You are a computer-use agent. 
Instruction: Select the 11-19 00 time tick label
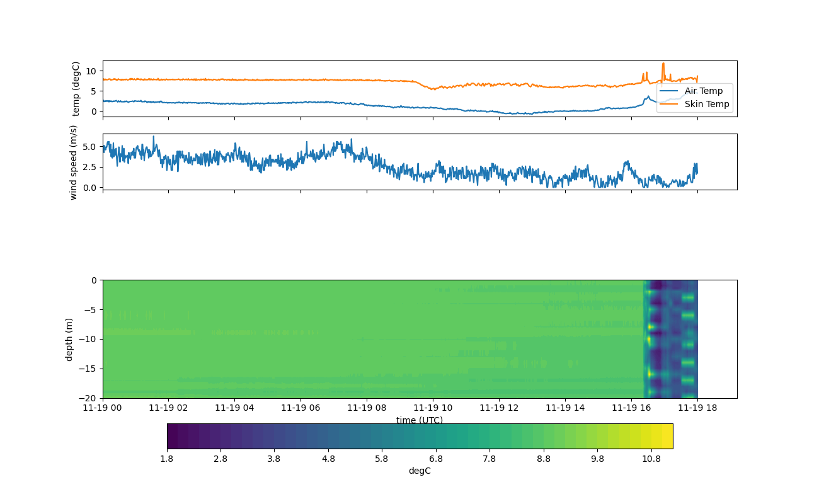click(103, 408)
